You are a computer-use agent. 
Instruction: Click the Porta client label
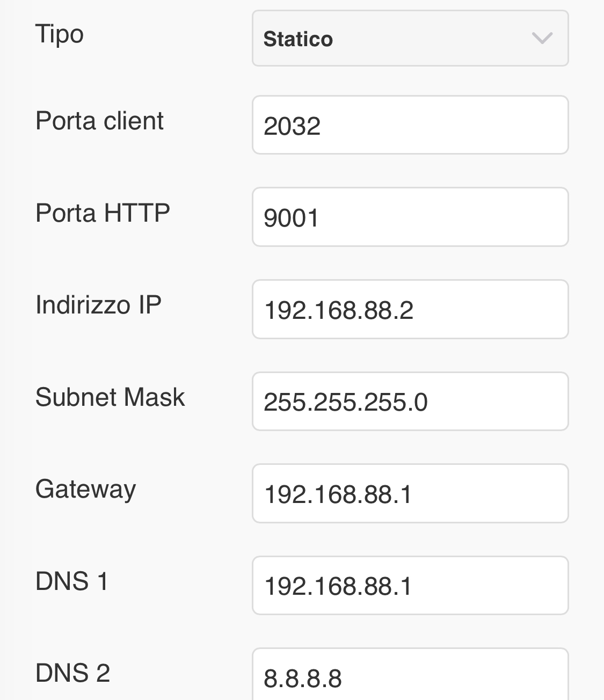[99, 121]
